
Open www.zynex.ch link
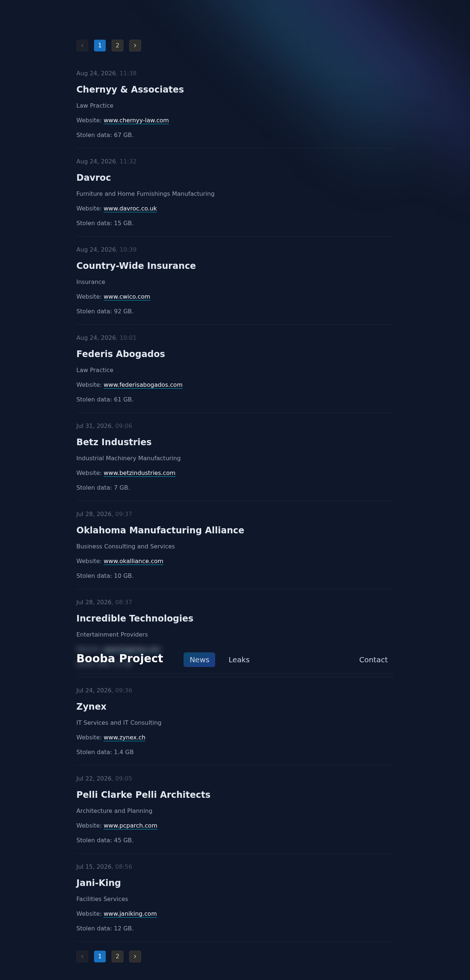click(x=124, y=738)
